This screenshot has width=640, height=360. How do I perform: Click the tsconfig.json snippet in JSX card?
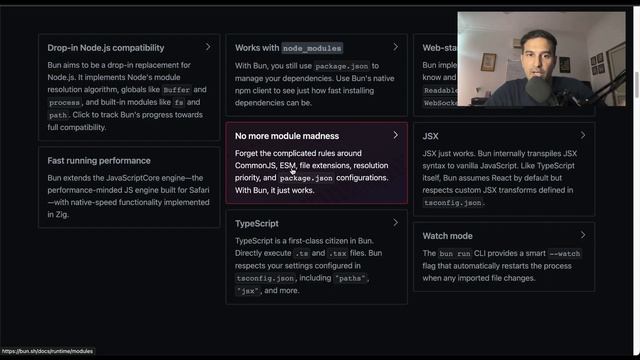(x=453, y=202)
